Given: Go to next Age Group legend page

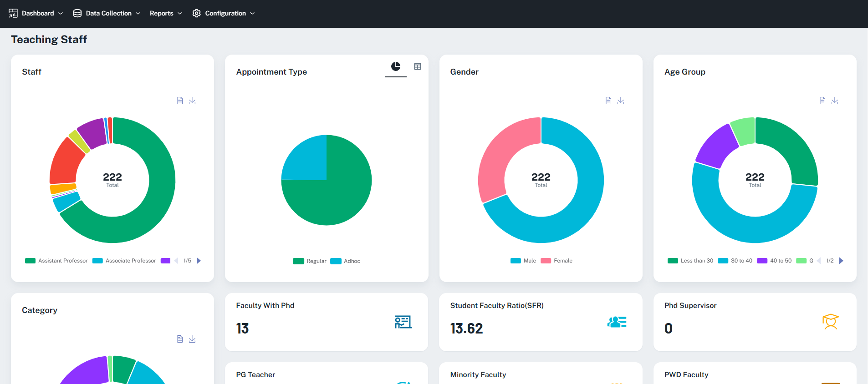Looking at the screenshot, I should 841,261.
